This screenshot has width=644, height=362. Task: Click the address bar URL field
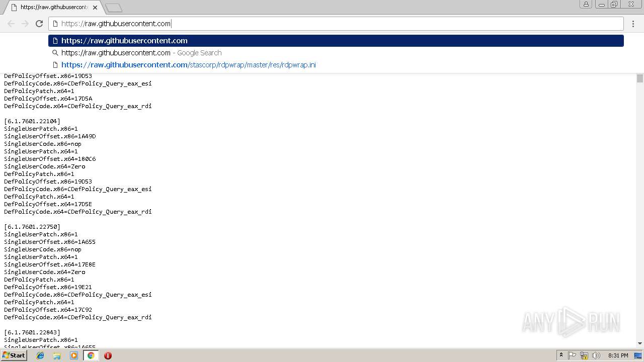pyautogui.click(x=336, y=24)
